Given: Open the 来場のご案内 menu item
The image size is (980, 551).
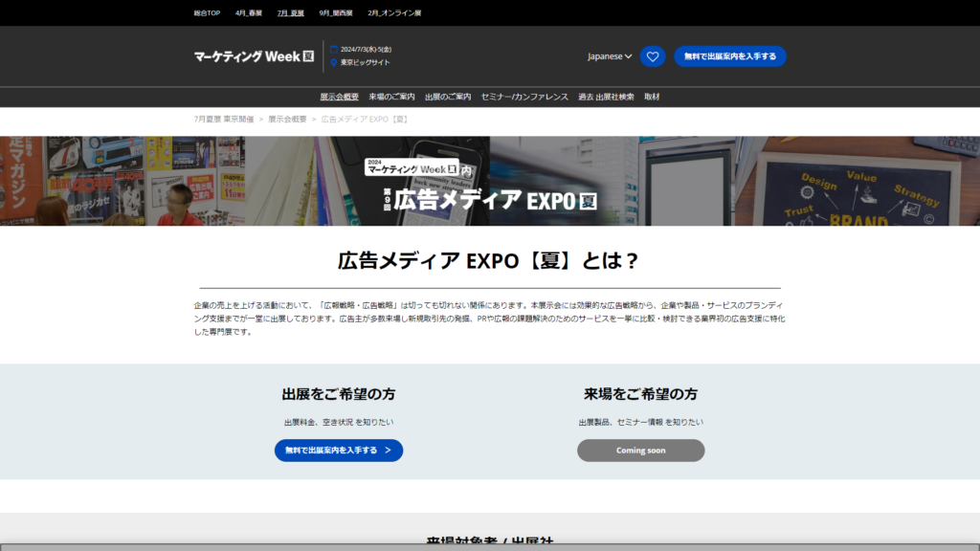Looking at the screenshot, I should coord(391,97).
